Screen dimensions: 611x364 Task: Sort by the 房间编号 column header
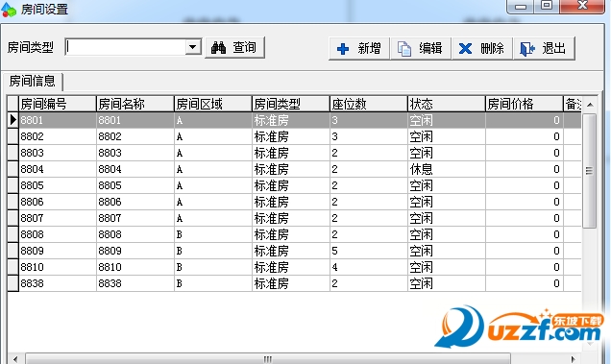[58, 104]
